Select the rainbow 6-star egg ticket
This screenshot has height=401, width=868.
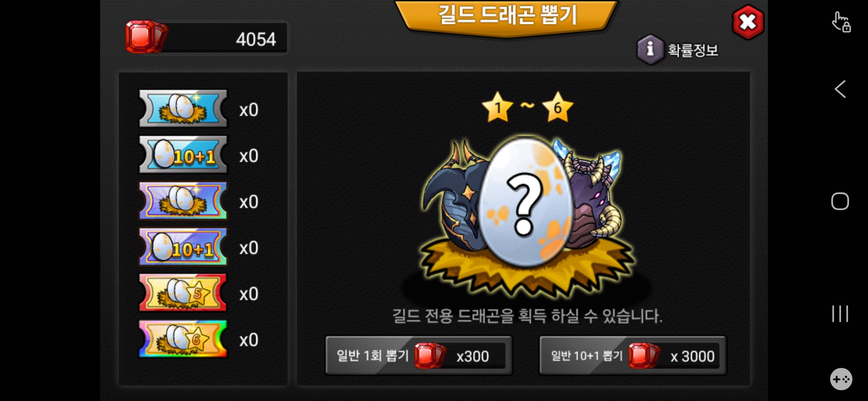click(x=183, y=339)
